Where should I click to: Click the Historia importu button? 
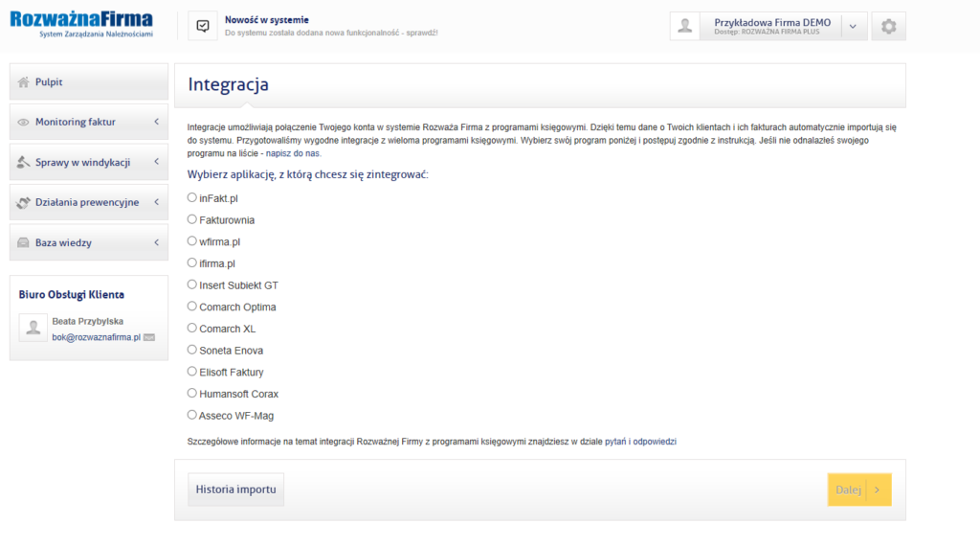(x=235, y=489)
